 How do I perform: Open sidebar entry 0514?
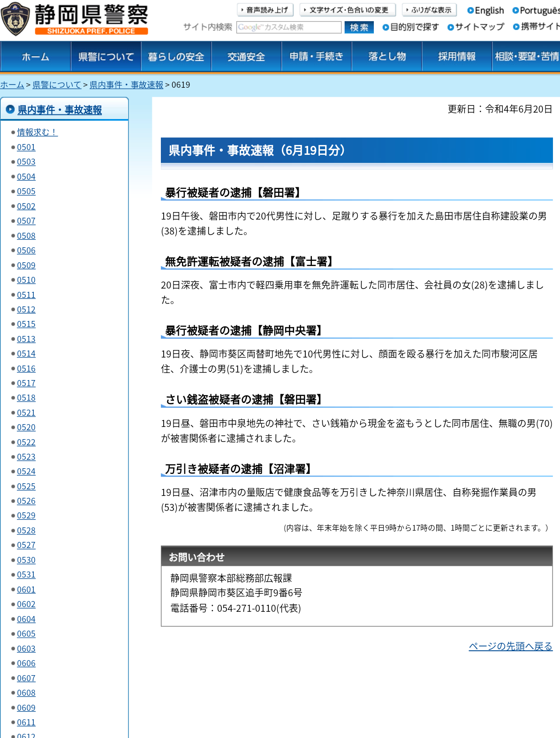26,354
